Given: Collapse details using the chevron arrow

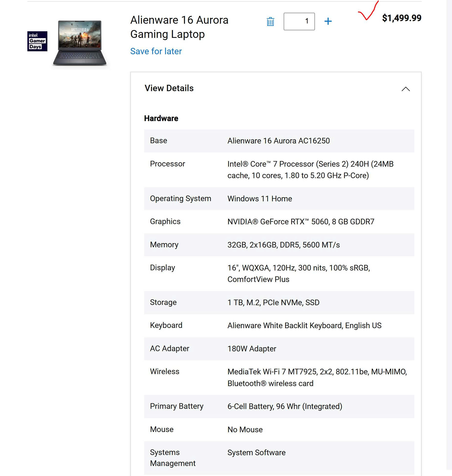Looking at the screenshot, I should [x=406, y=89].
